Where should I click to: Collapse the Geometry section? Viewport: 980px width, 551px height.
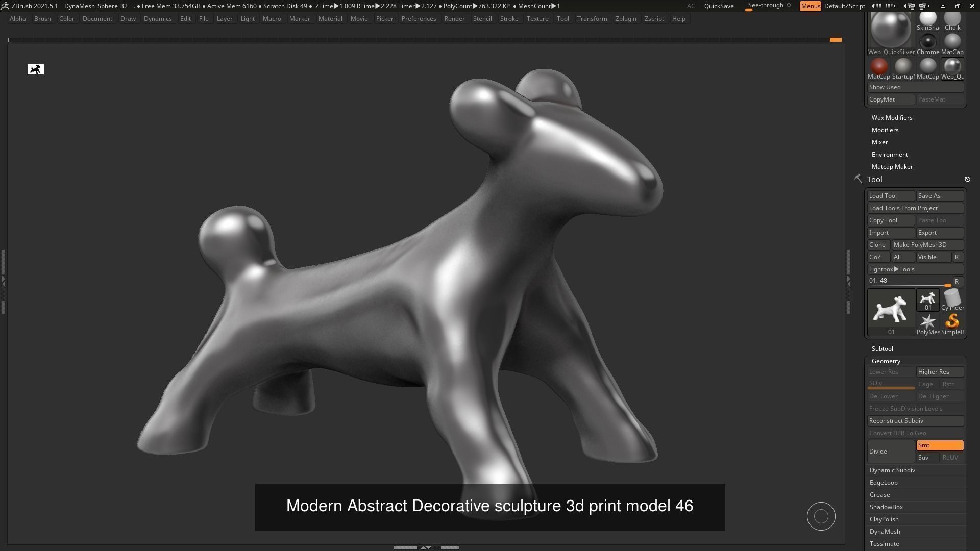coord(886,361)
